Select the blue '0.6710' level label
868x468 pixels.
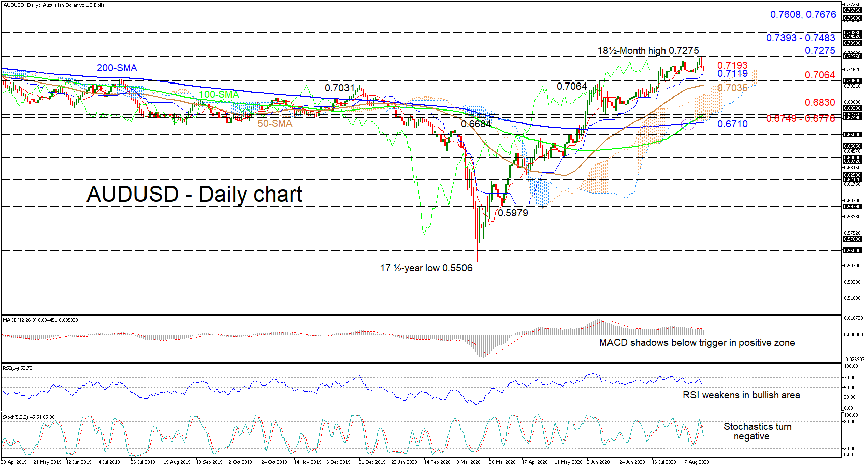coord(733,124)
